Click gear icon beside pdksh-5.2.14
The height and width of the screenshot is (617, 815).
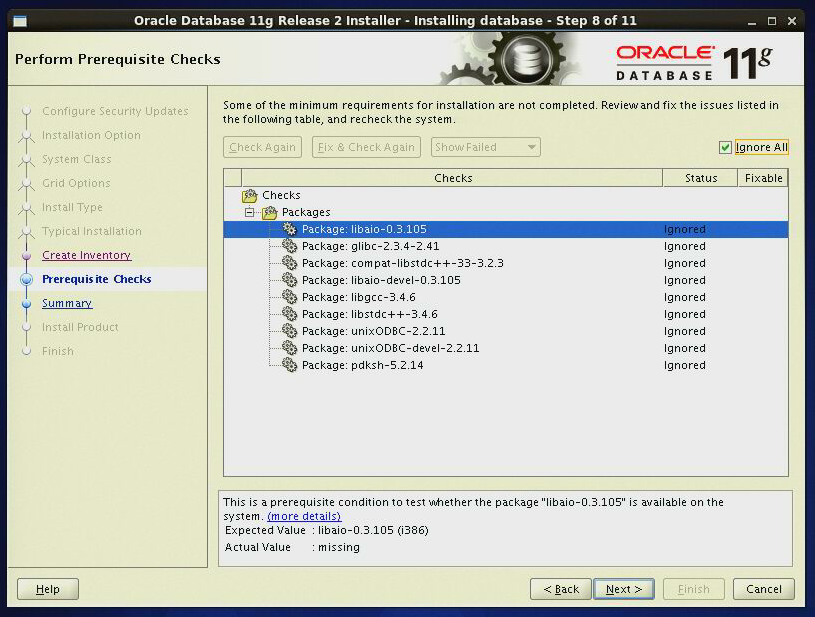click(x=290, y=365)
